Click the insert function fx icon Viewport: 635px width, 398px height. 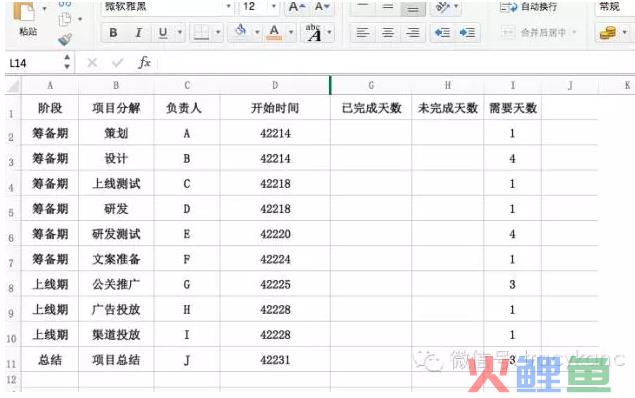(144, 62)
